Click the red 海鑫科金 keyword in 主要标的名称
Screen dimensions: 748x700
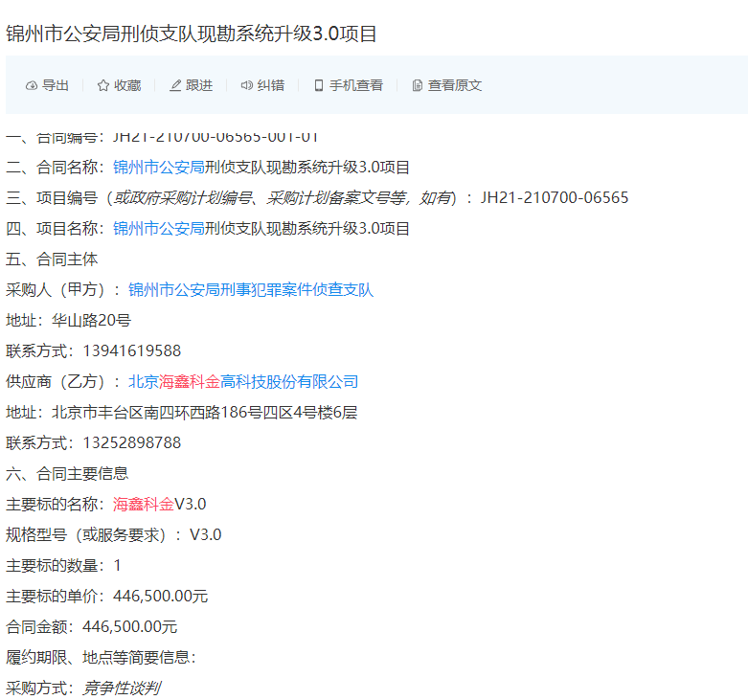pos(144,505)
